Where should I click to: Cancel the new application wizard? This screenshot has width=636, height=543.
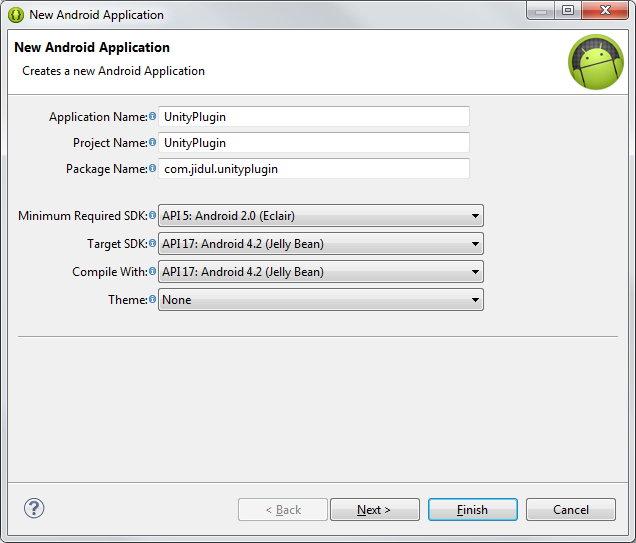click(x=570, y=510)
